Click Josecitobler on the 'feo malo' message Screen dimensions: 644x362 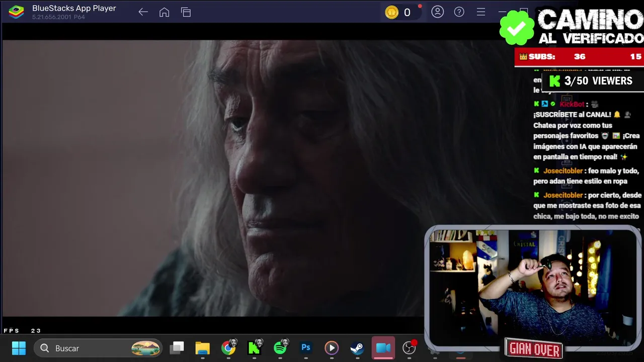pyautogui.click(x=563, y=171)
